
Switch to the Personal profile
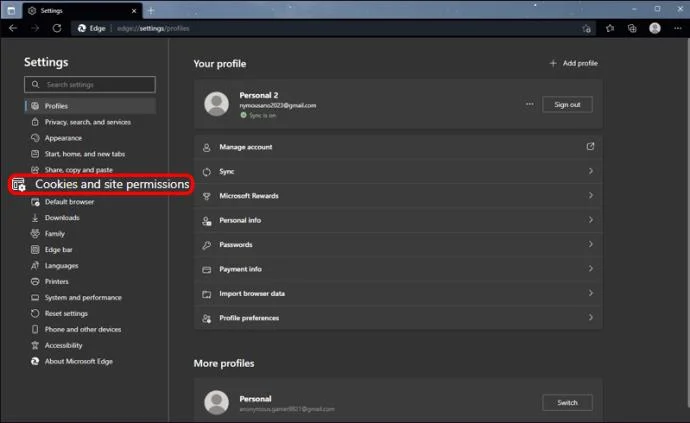[567, 403]
